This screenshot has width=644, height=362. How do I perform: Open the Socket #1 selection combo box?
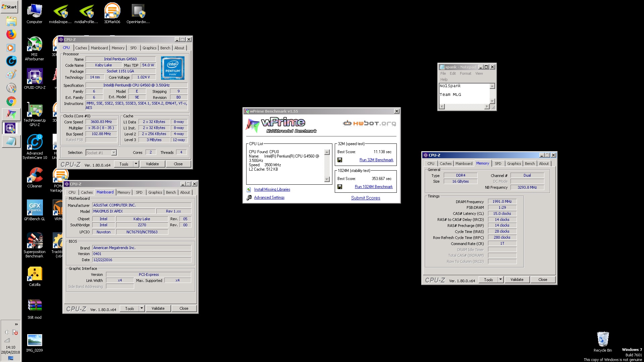[x=101, y=153]
